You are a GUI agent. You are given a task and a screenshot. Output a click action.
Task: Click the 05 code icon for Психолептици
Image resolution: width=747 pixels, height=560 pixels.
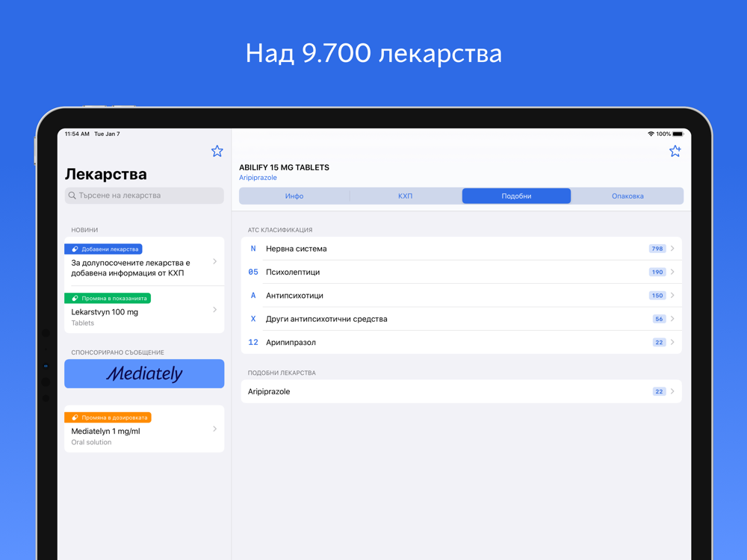253,272
